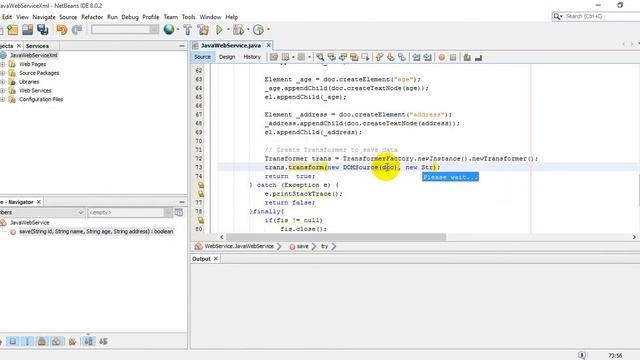Screen dimensions: 640x360
Task: Click the Navigator empty filter combo box
Action: (129, 212)
